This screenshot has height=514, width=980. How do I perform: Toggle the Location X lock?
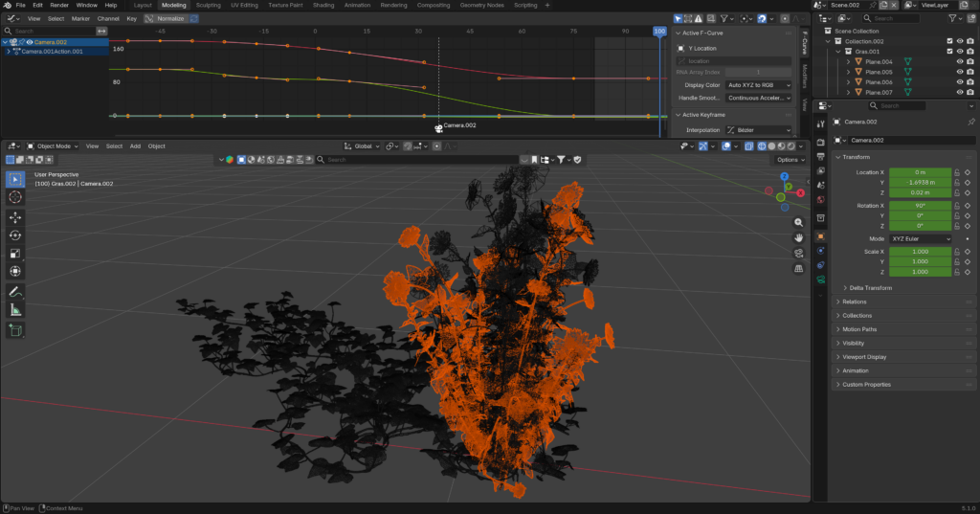[957, 172]
